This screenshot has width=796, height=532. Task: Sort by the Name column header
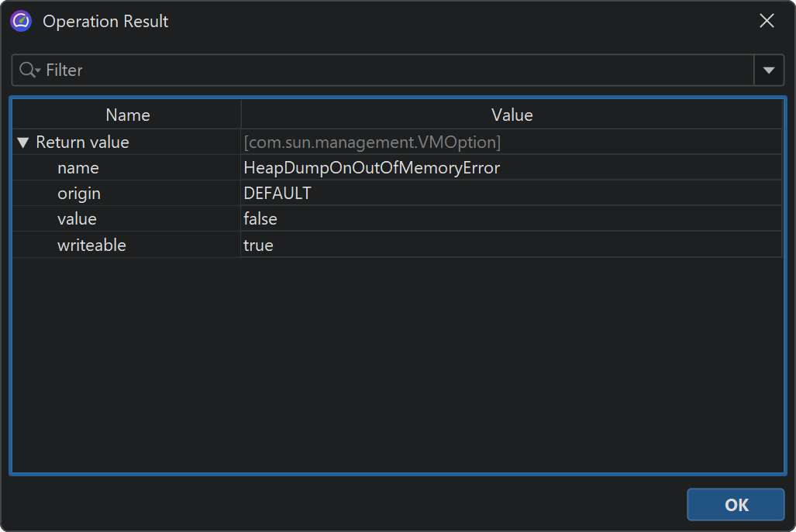coord(127,115)
